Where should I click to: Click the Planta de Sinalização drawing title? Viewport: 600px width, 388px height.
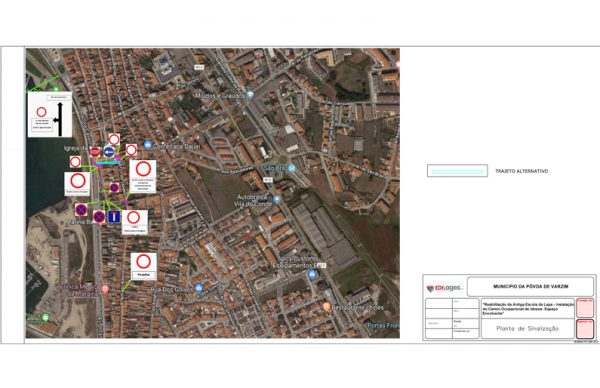pyautogui.click(x=527, y=329)
